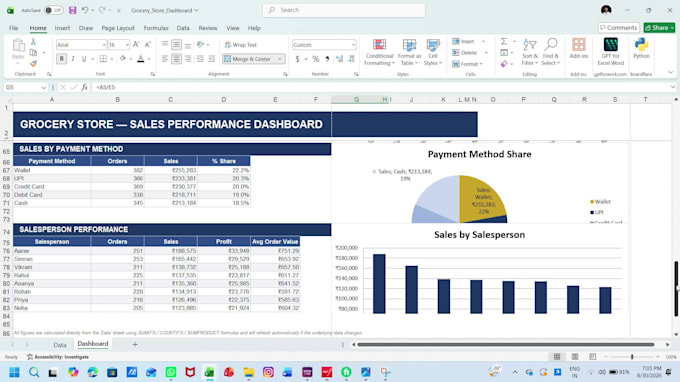680x382 pixels.
Task: Open the Number Format dropdown
Action: [x=353, y=45]
